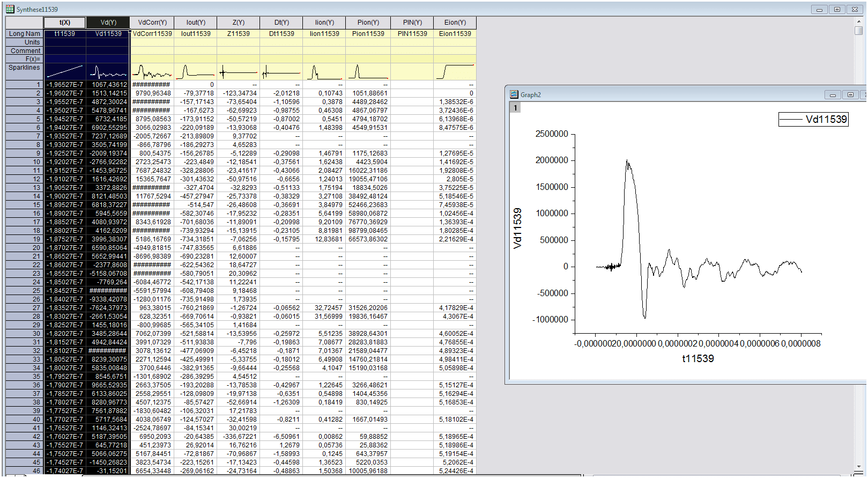Image resolution: width=868 pixels, height=478 pixels.
Task: Select the Eion(Y) column header
Action: (455, 23)
